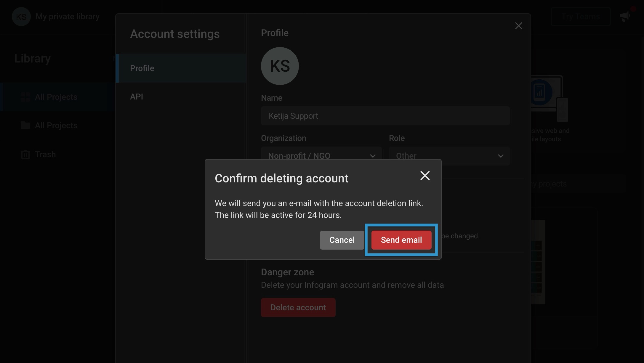Cancel the account deletion
Screen dimensions: 644x363
coord(342,240)
